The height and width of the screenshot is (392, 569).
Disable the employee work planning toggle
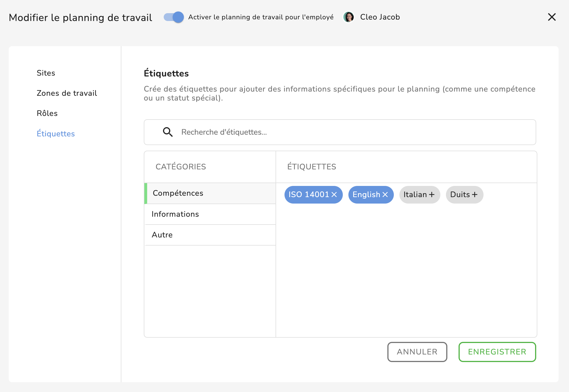click(174, 17)
